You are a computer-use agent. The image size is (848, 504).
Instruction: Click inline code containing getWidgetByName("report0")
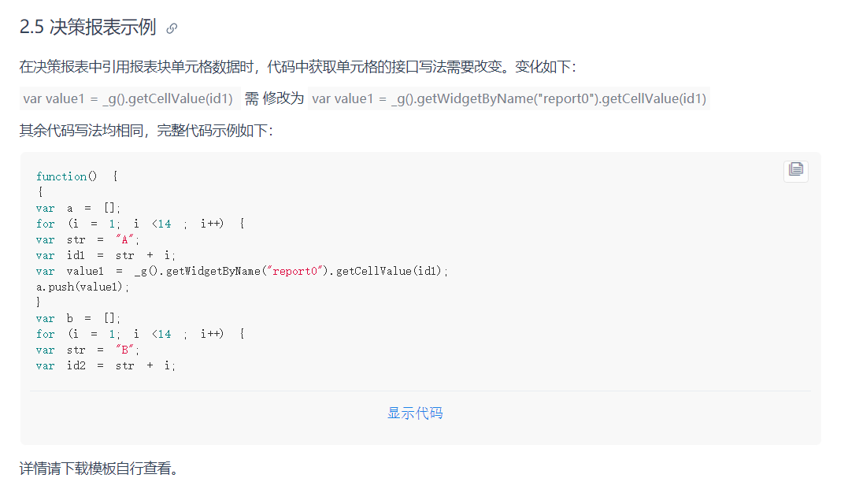coord(509,98)
